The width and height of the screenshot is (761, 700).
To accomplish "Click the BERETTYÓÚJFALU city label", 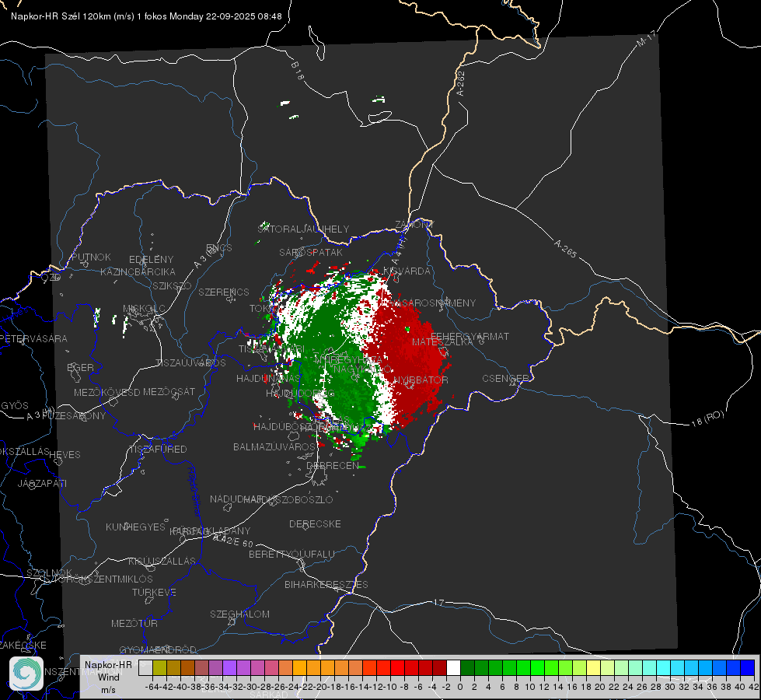I will (291, 555).
